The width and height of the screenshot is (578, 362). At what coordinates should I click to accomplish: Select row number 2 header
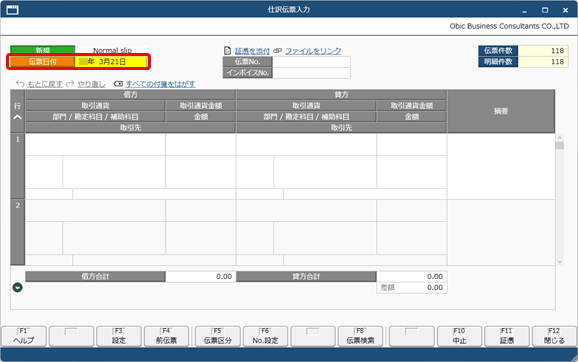[17, 233]
